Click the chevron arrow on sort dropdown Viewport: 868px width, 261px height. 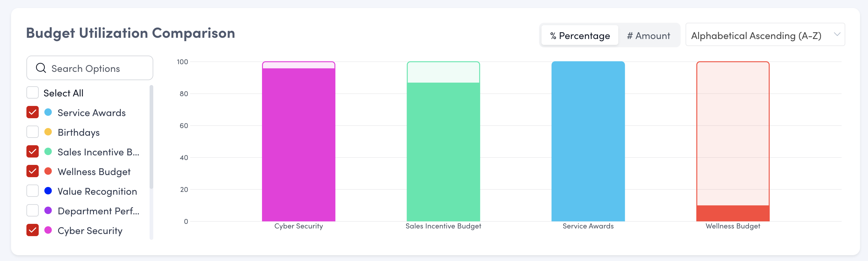[x=837, y=35]
